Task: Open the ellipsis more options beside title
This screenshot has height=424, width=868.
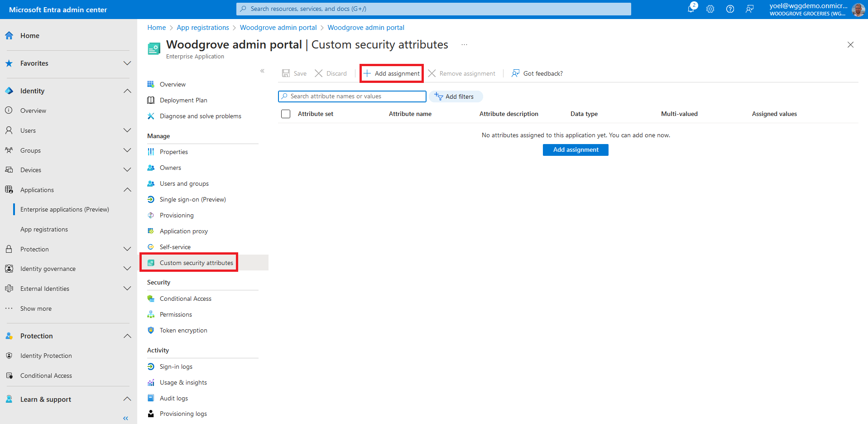Action: click(x=464, y=45)
